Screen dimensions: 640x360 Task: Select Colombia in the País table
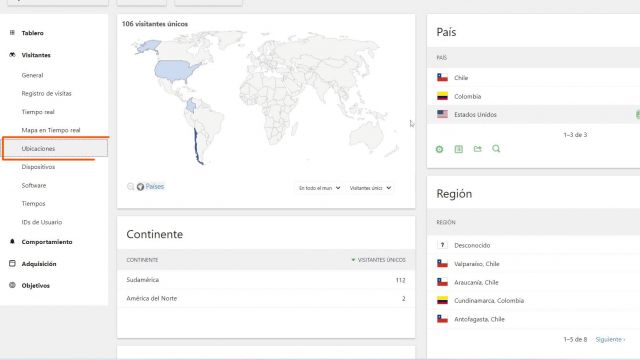(x=533, y=96)
